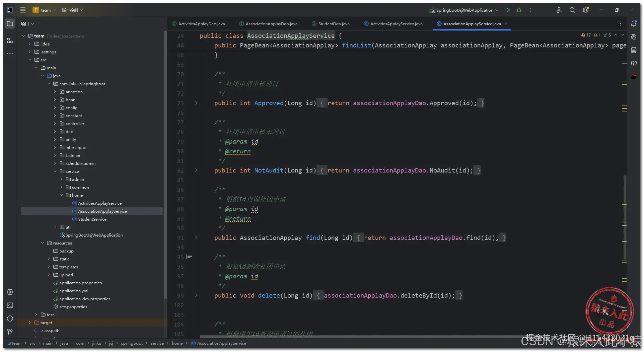Viewport: 644px width, 352px height.
Task: Open editor tab options menu
Action: click(x=620, y=24)
